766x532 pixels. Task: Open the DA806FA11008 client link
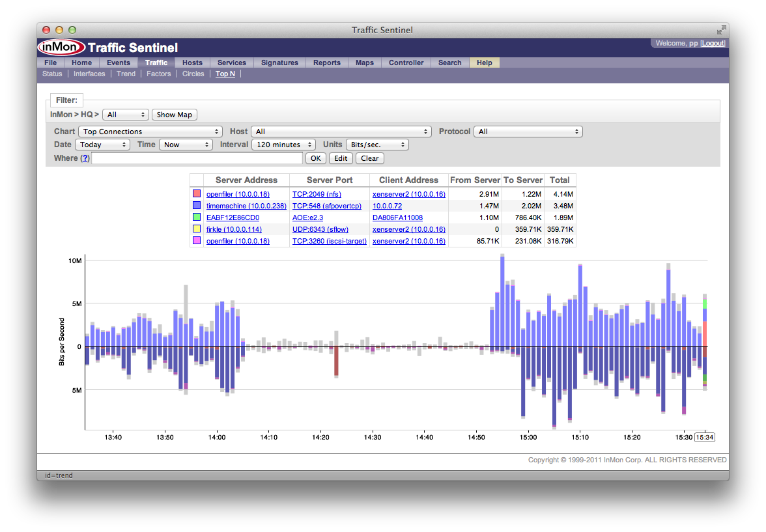pyautogui.click(x=397, y=217)
